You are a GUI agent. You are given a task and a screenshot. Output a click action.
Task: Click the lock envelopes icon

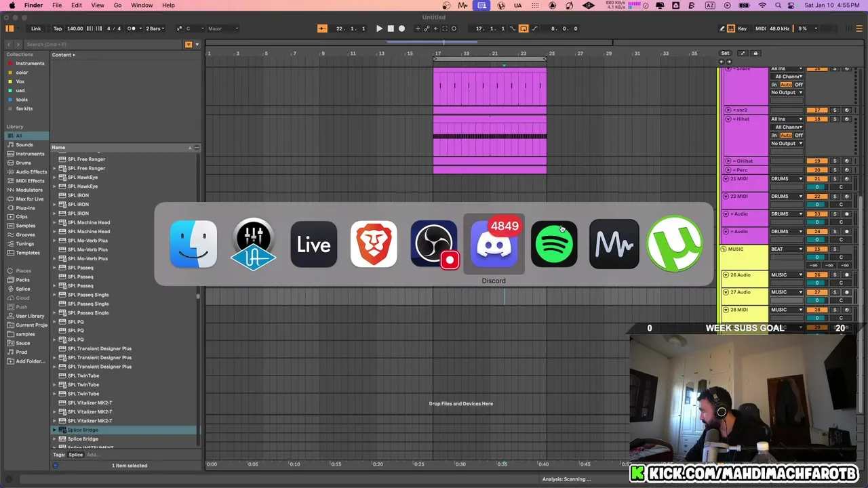pos(755,53)
